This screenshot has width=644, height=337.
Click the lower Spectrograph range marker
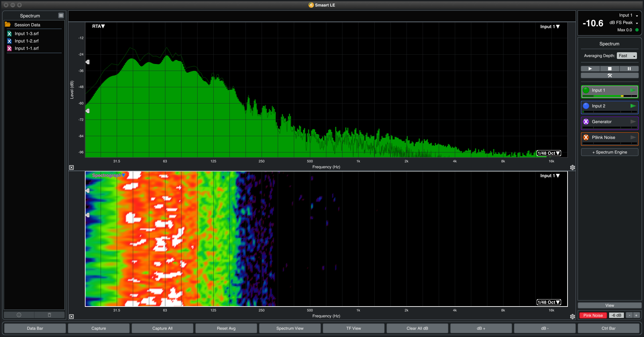88,215
